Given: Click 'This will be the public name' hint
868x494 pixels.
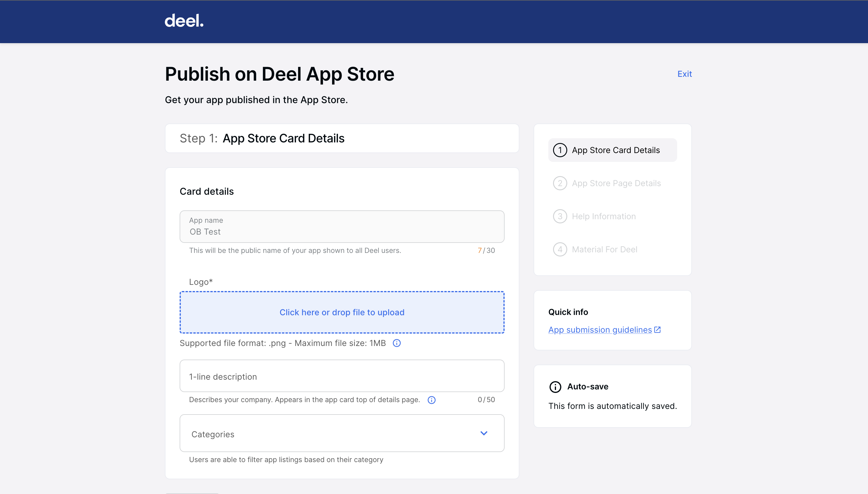Looking at the screenshot, I should coord(295,250).
